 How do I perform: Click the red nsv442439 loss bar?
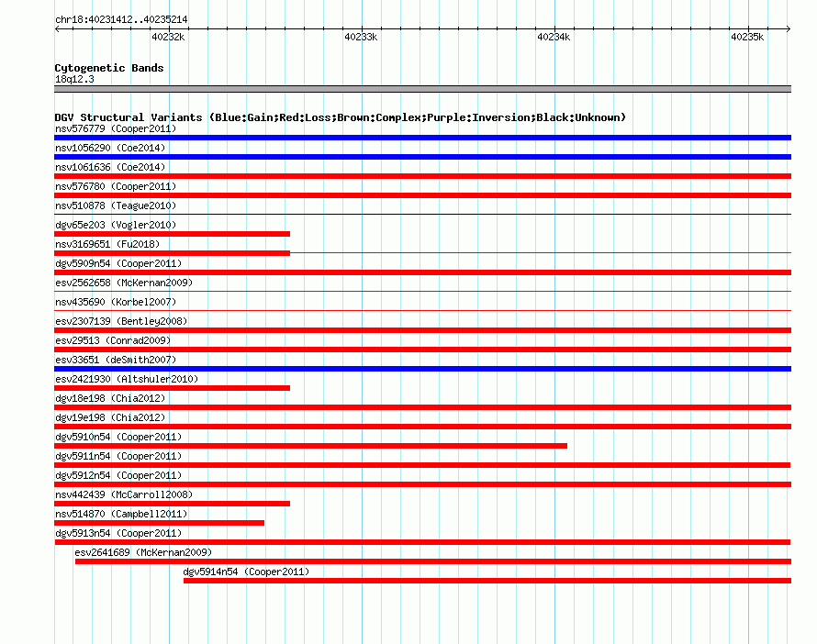tap(172, 504)
